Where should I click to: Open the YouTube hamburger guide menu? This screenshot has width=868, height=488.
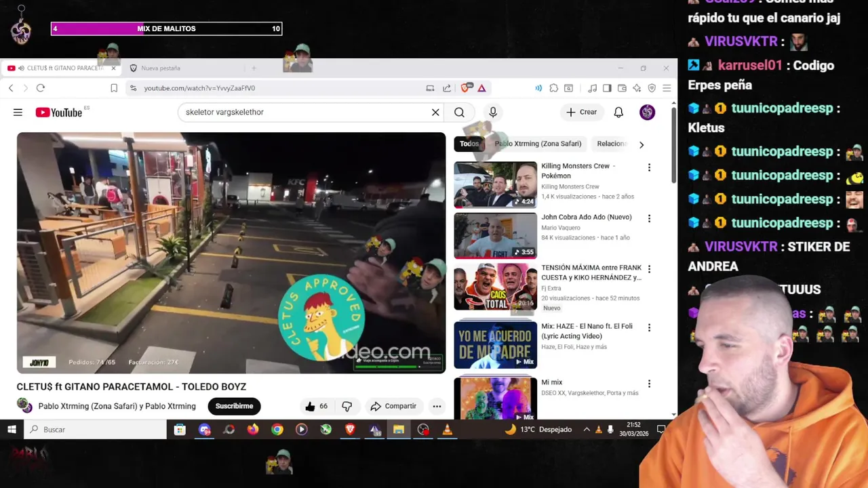pos(18,113)
